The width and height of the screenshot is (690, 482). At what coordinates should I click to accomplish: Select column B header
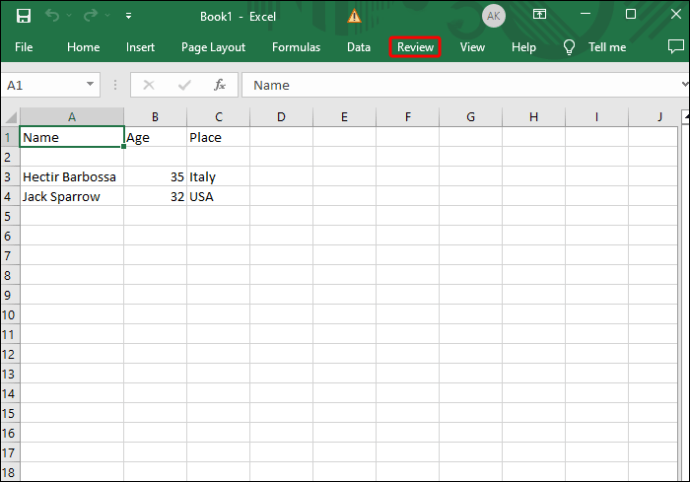[x=155, y=117]
